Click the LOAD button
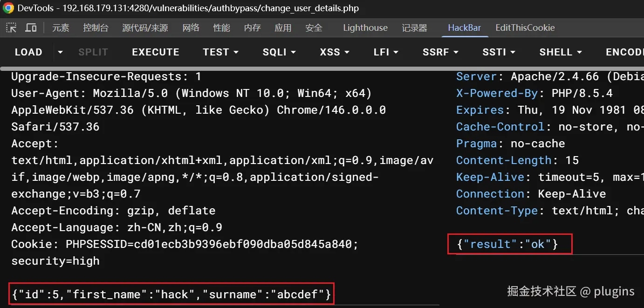Image resolution: width=644 pixels, height=308 pixels. [28, 52]
